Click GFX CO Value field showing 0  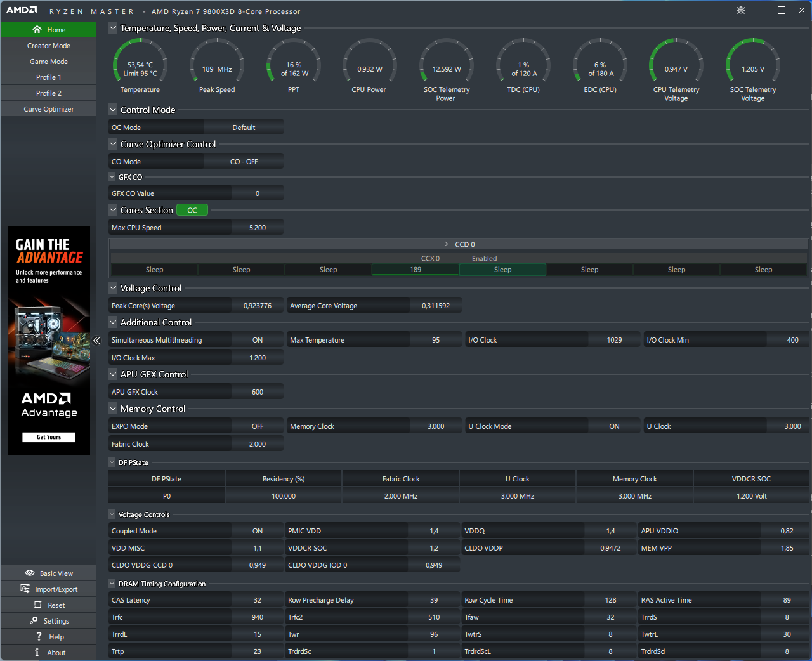tap(258, 193)
